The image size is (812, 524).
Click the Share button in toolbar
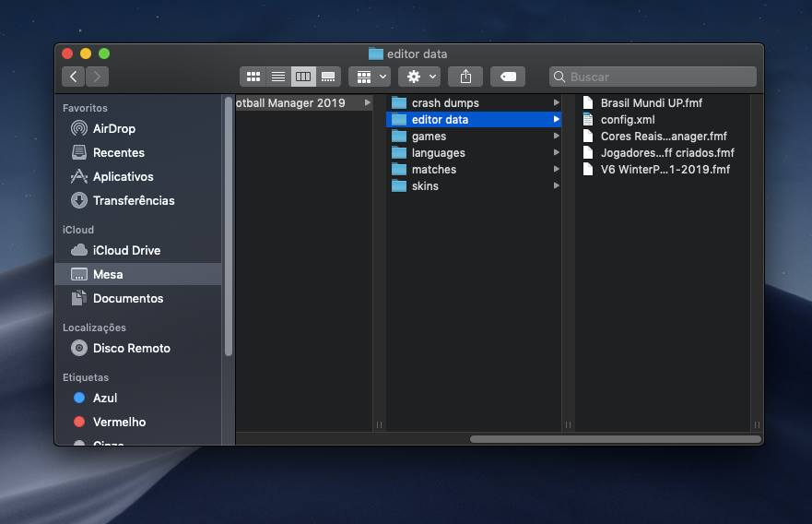tap(465, 77)
